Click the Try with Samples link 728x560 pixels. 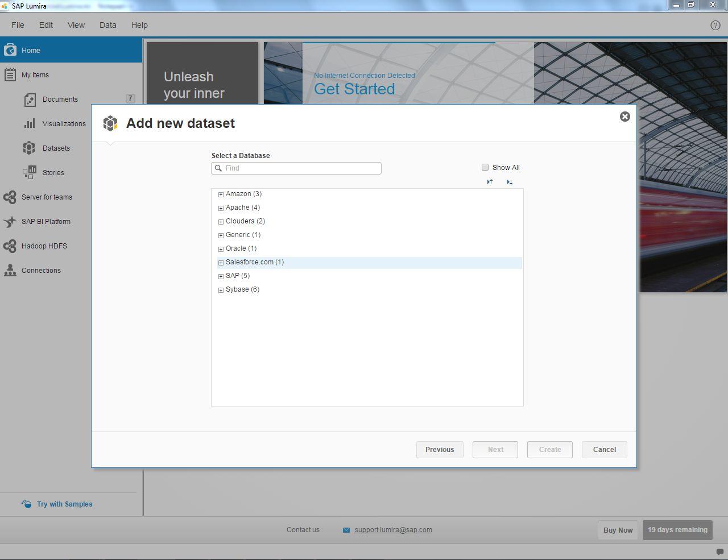pyautogui.click(x=65, y=504)
